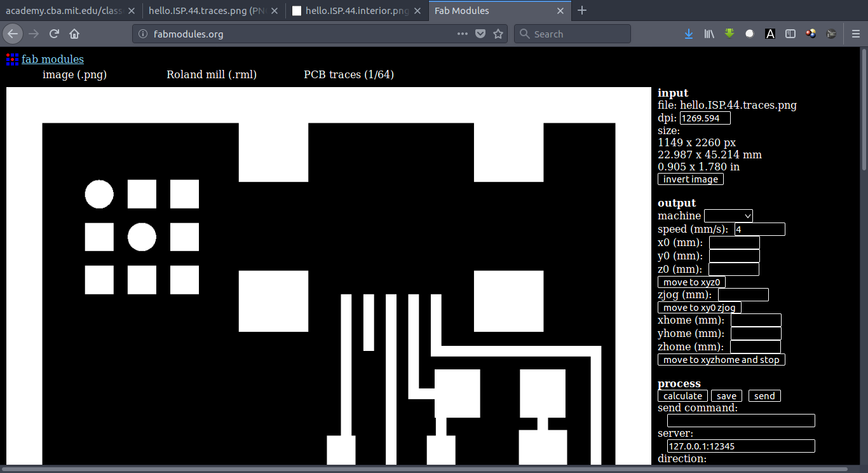Click move to xyzhome and stop button
Screen dimensions: 868x473
coord(721,360)
